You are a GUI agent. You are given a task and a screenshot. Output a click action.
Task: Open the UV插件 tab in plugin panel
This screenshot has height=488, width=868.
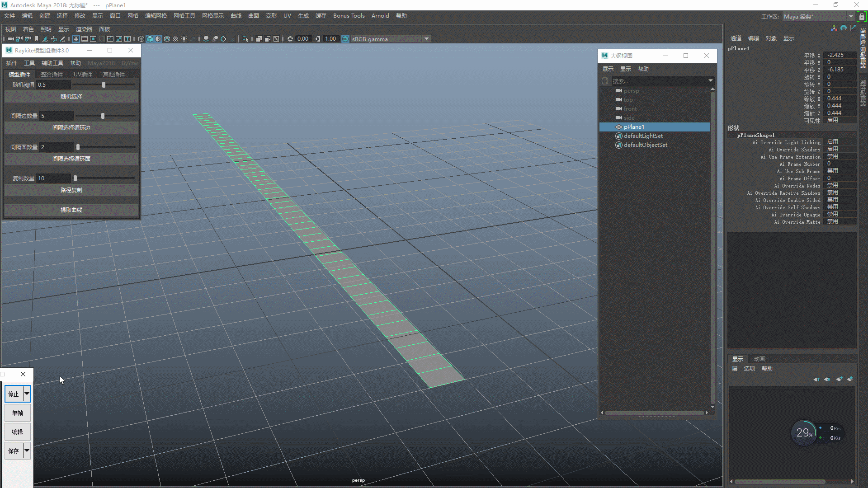(x=83, y=74)
